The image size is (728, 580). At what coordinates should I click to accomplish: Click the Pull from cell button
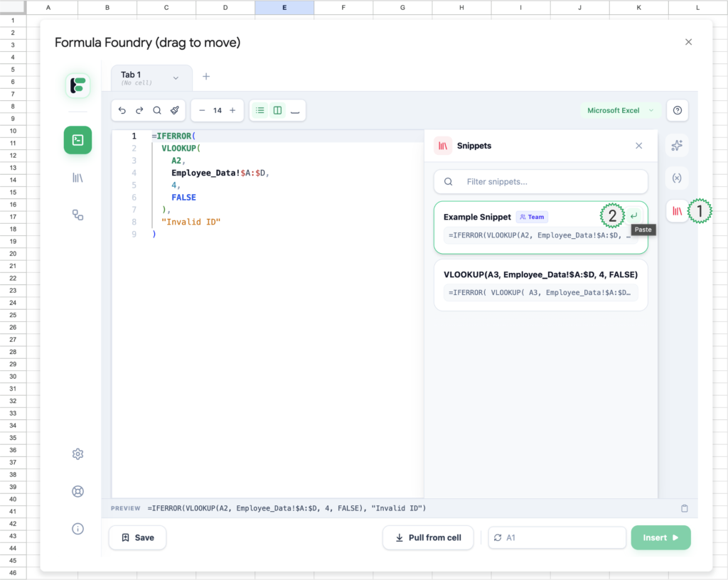click(x=429, y=538)
